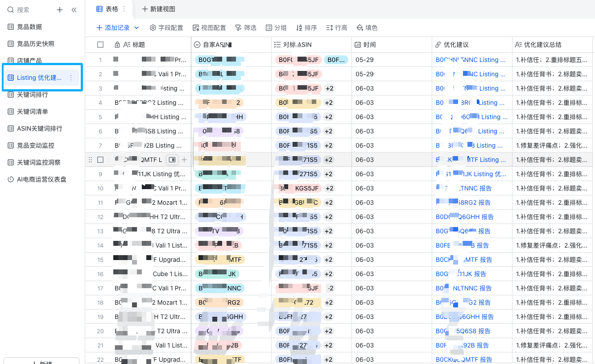Open 填色 fill color tool
The image size is (595, 364).
367,28
